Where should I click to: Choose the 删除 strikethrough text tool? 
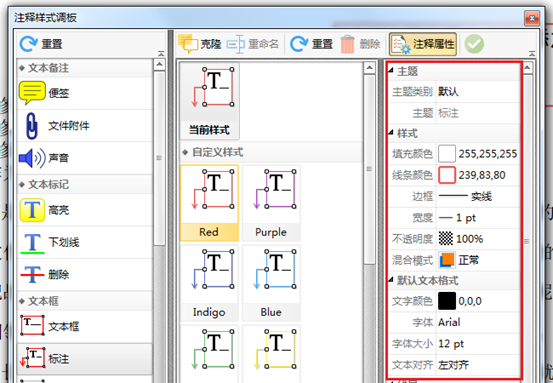coord(85,274)
